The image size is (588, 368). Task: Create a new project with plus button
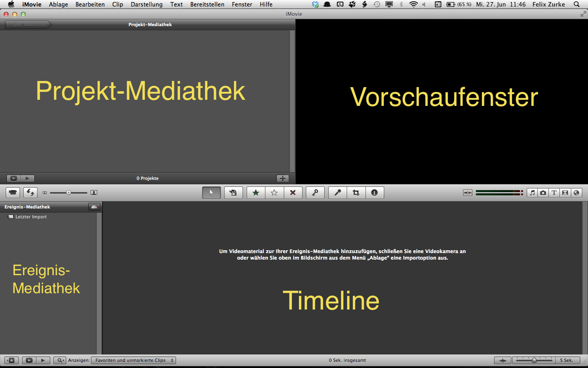click(283, 178)
